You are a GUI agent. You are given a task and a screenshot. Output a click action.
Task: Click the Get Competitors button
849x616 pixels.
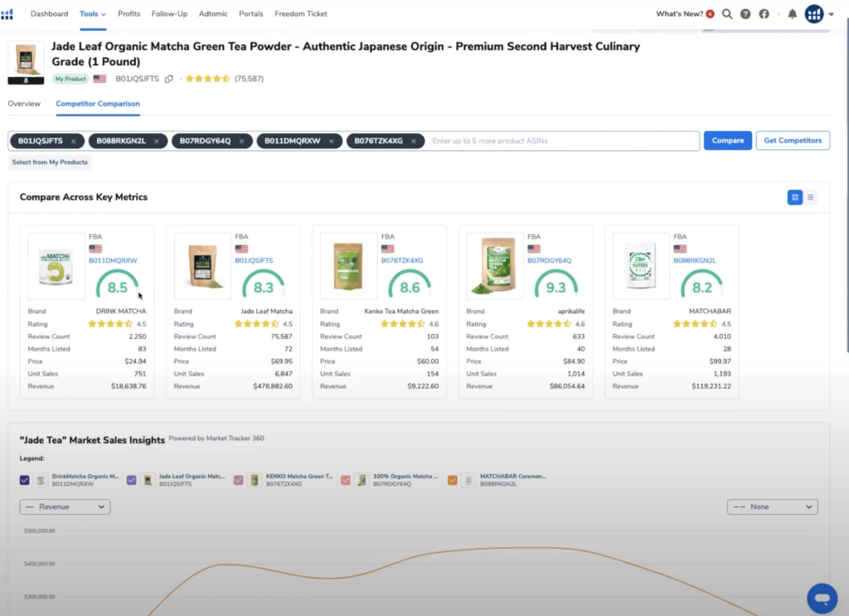(x=793, y=140)
